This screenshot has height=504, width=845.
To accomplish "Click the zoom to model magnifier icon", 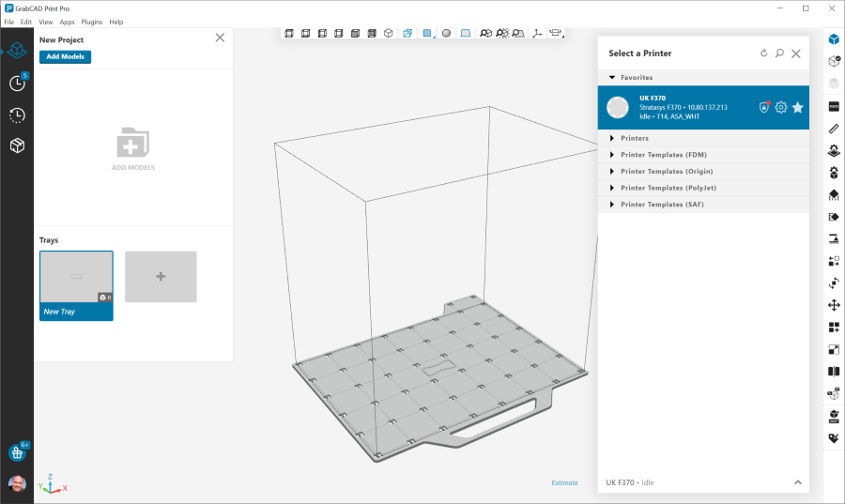I will pos(485,34).
